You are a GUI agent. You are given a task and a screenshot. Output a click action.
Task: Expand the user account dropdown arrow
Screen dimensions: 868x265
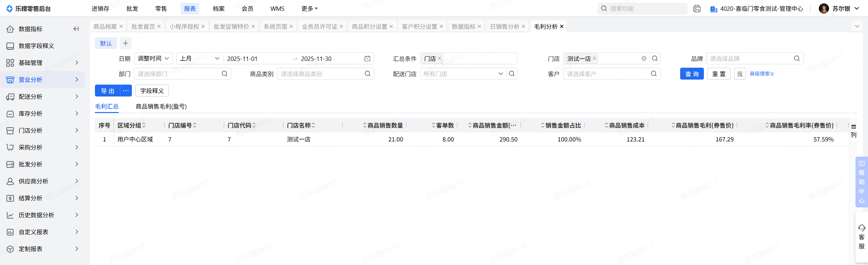(x=857, y=8)
